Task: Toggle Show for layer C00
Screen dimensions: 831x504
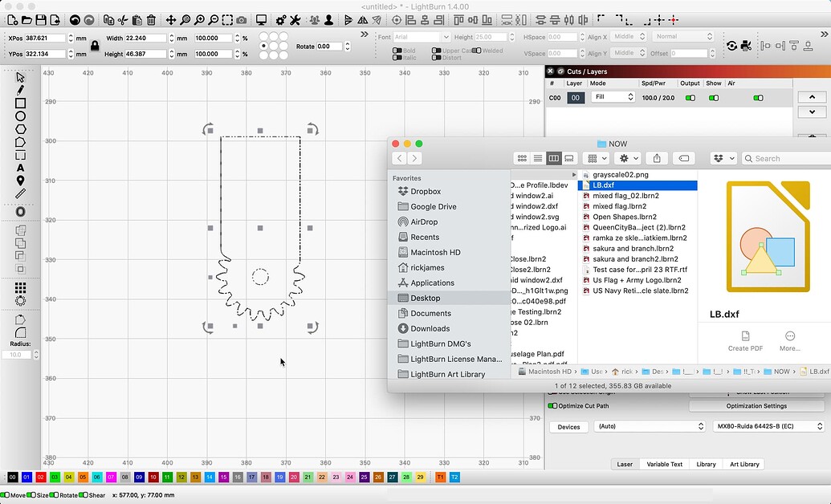Action: pyautogui.click(x=714, y=97)
